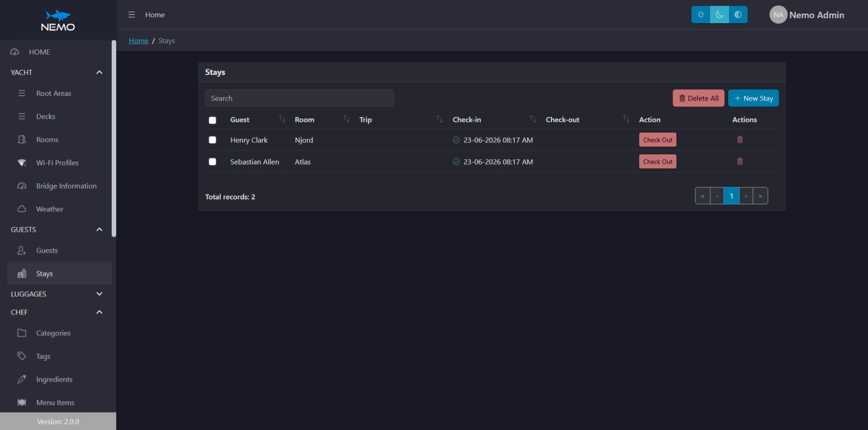Image resolution: width=868 pixels, height=430 pixels.
Task: Click the Nemo Admin username
Action: click(817, 15)
